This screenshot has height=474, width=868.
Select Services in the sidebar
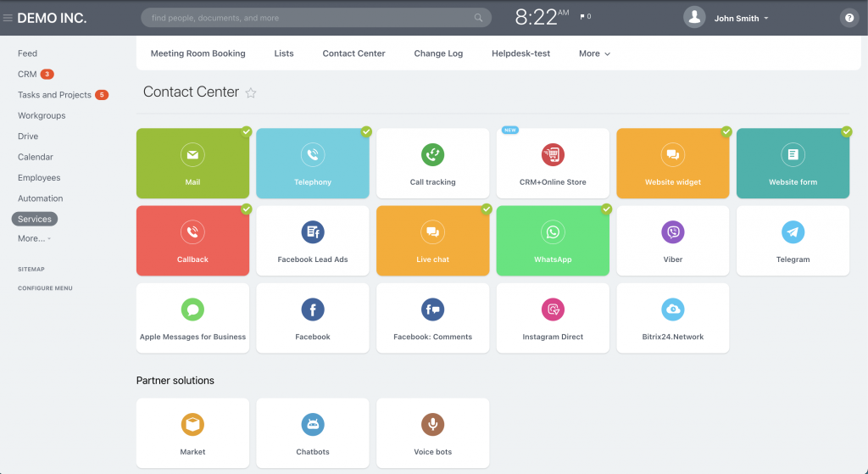[x=34, y=220]
